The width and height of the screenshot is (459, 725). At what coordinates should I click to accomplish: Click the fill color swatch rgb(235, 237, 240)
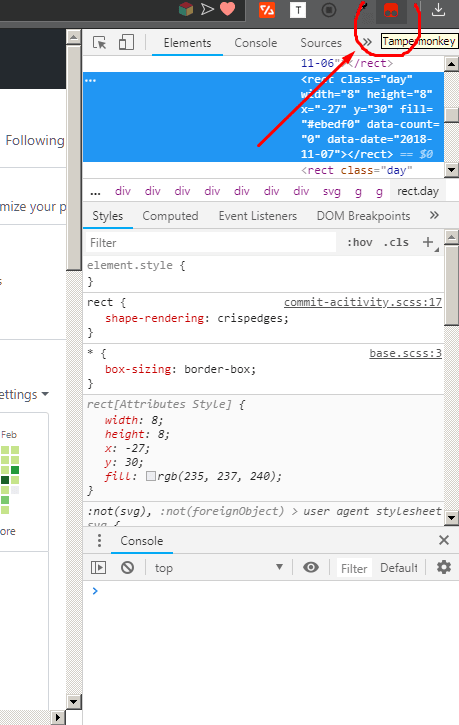pyautogui.click(x=151, y=476)
